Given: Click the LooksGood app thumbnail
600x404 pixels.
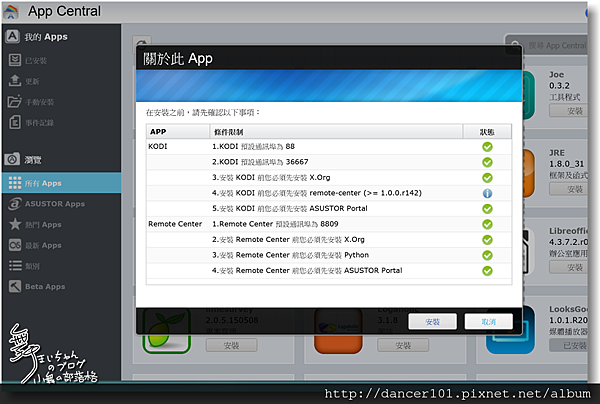Looking at the screenshot, I should coord(510,331).
